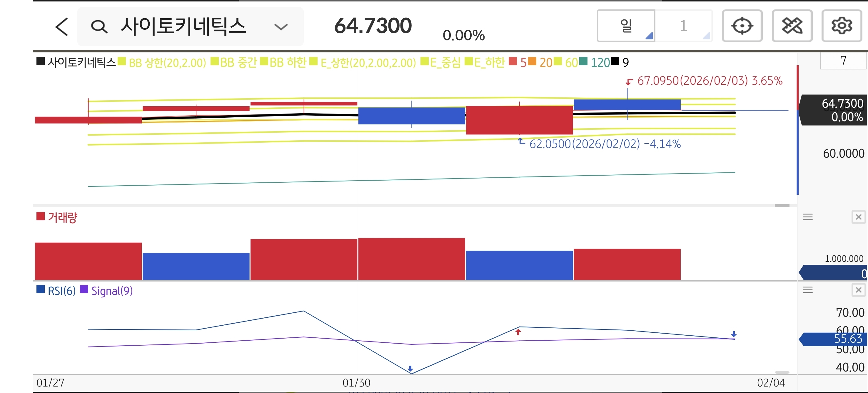Toggle the 120 moving average legend
Image resolution: width=868 pixels, height=393 pixels.
(x=600, y=63)
